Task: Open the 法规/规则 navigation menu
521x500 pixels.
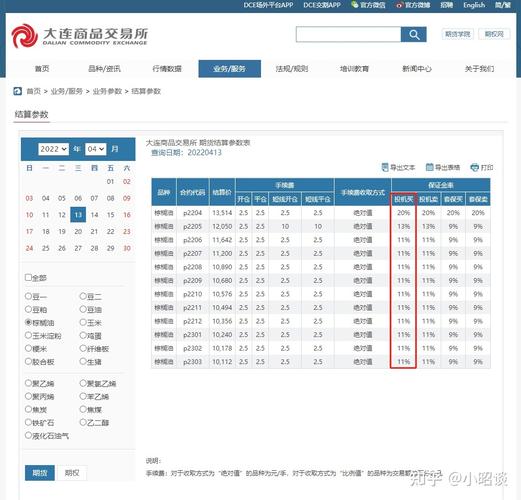Action: tap(292, 69)
